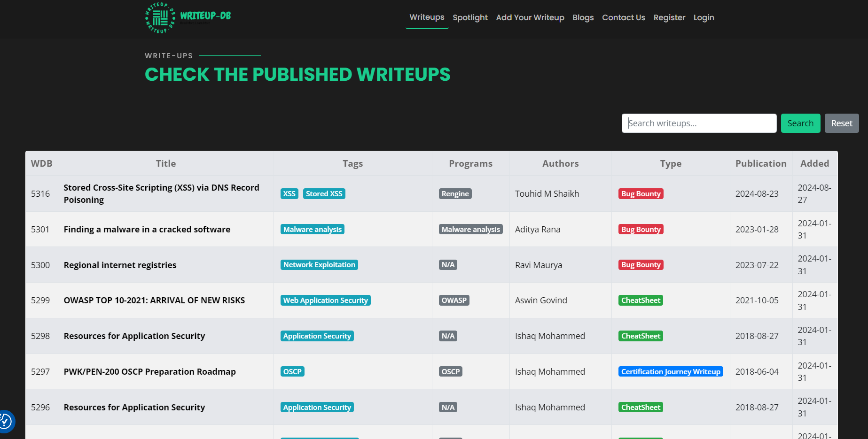Click CheatSheet type in row 5296
868x439 pixels.
(641, 407)
